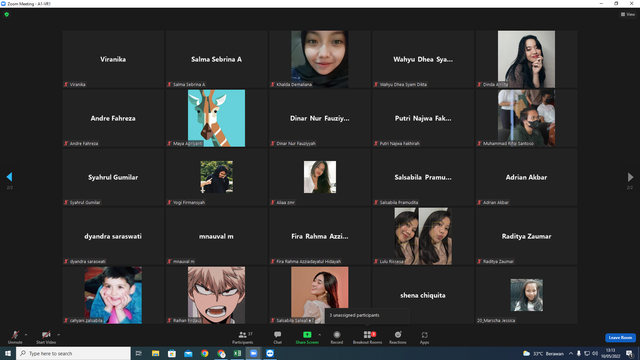Click the green Share Screen button
Image resolution: width=640 pixels, height=360 pixels.
(307, 337)
